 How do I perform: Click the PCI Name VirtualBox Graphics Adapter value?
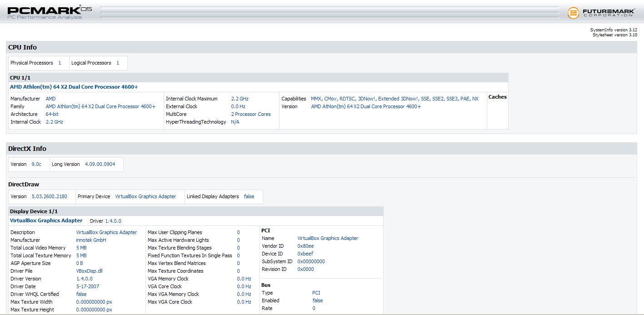tap(328, 238)
